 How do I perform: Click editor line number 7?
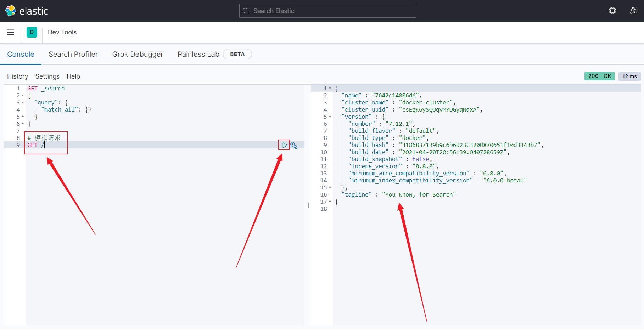point(18,131)
